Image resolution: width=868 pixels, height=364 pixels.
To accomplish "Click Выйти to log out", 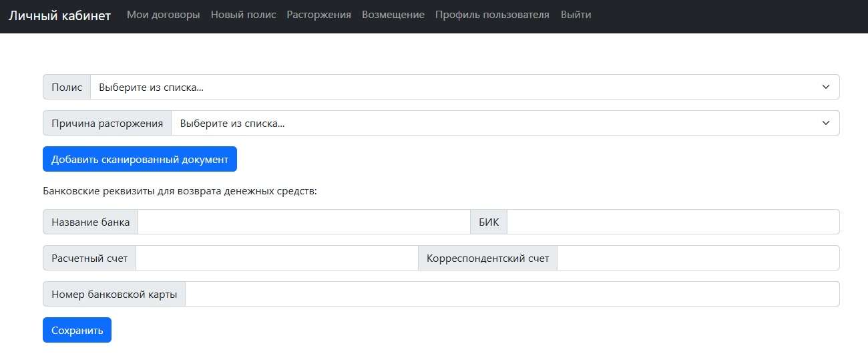I will [x=576, y=15].
